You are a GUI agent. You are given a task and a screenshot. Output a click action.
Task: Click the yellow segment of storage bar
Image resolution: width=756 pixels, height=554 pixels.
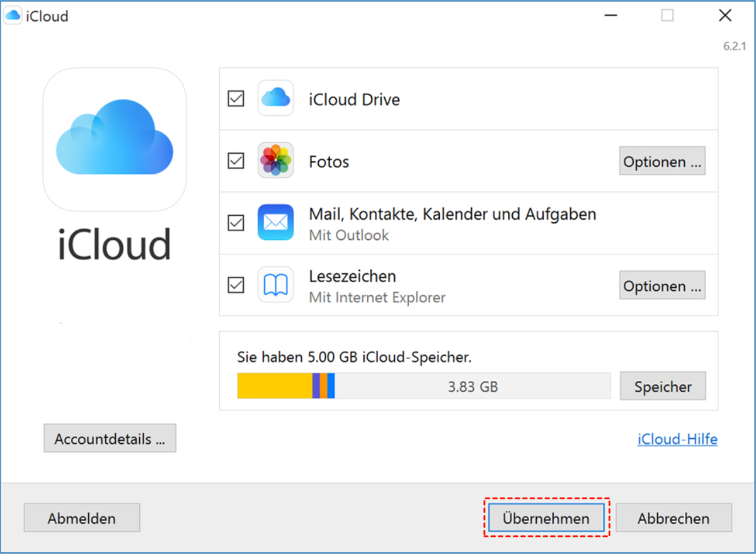274,386
